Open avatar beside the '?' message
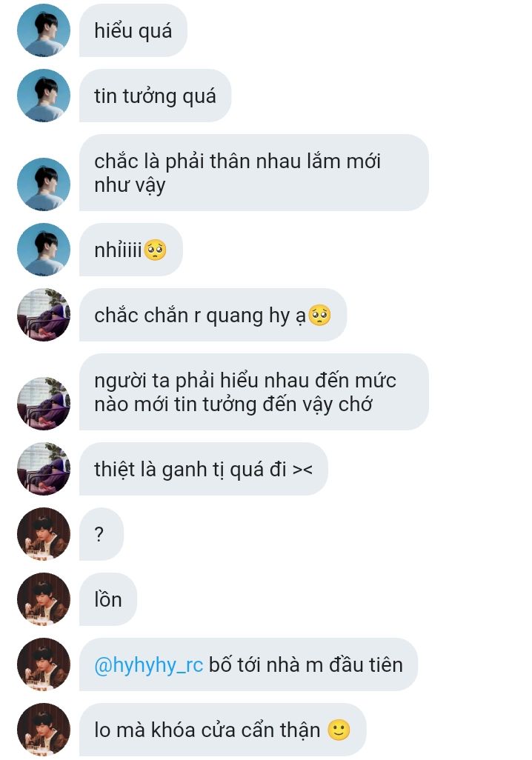Screen dimensions: 532x760 (x=44, y=533)
